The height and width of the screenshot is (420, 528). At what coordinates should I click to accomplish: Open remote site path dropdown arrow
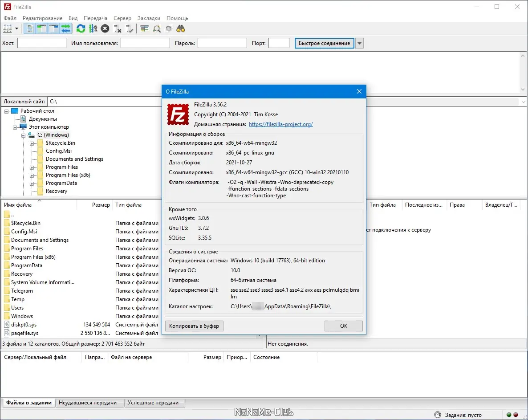click(x=523, y=102)
